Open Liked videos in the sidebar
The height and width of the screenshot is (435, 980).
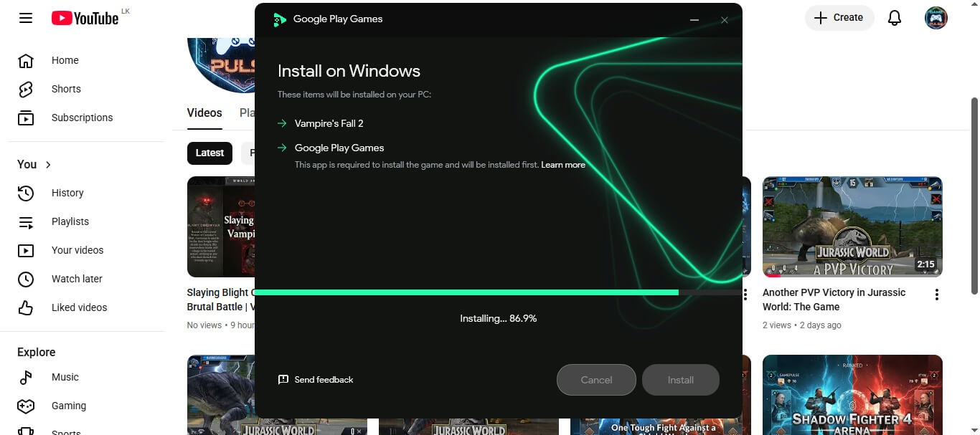click(79, 307)
